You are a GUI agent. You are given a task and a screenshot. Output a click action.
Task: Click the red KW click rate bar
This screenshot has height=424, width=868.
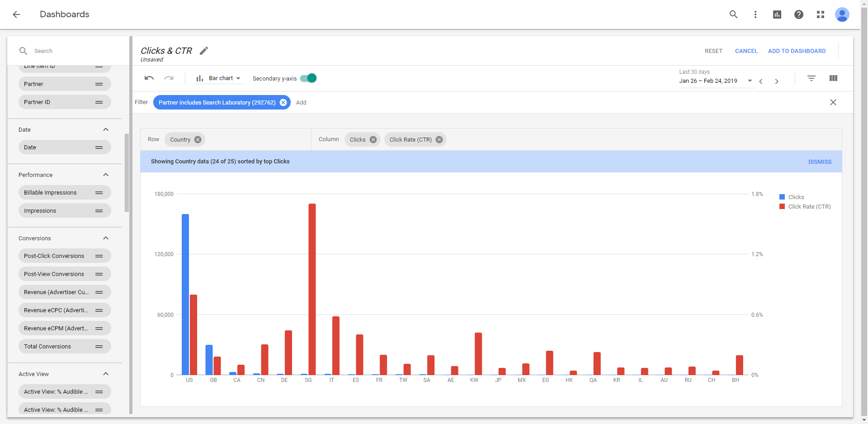point(478,354)
